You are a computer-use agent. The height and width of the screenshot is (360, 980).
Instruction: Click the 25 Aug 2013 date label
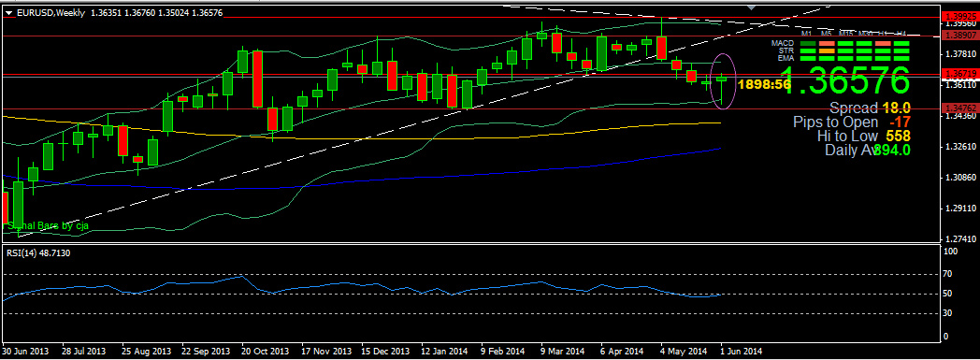[146, 353]
